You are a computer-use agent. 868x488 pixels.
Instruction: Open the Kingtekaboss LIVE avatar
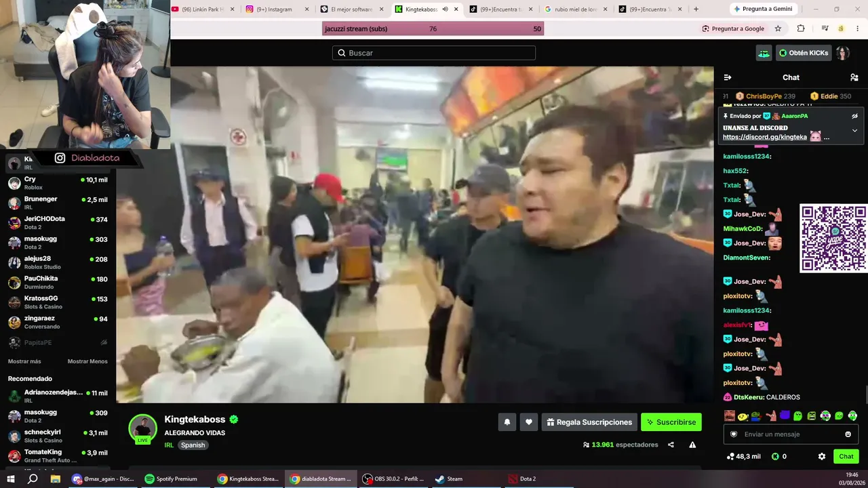coord(143,429)
